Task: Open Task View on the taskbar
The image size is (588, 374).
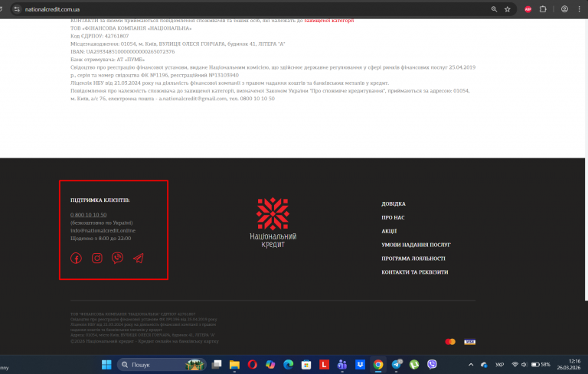Action: [x=217, y=365]
